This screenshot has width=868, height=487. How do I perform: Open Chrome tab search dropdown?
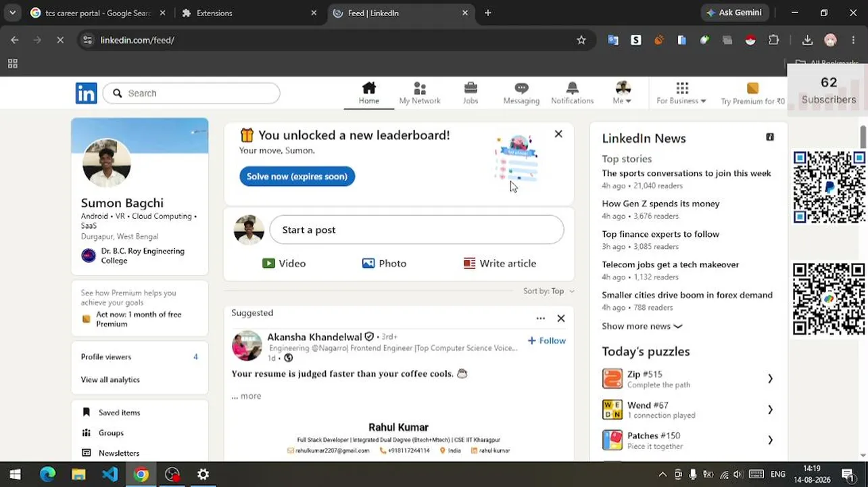click(x=12, y=13)
